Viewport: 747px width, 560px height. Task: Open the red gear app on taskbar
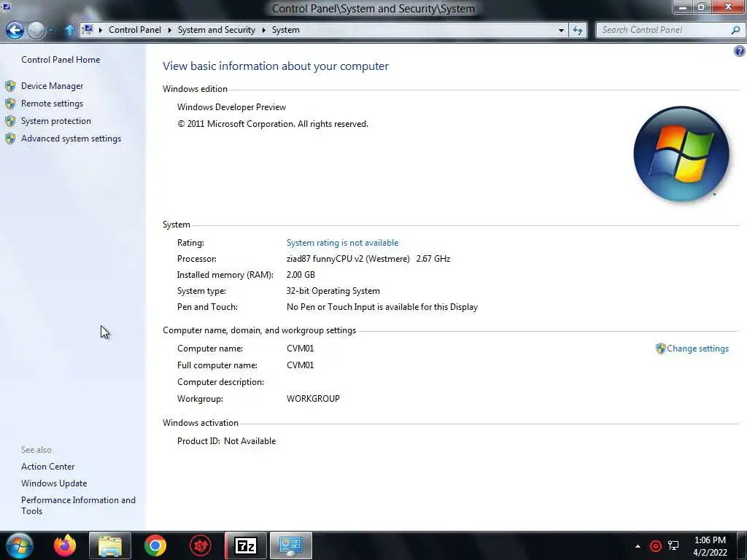click(201, 545)
